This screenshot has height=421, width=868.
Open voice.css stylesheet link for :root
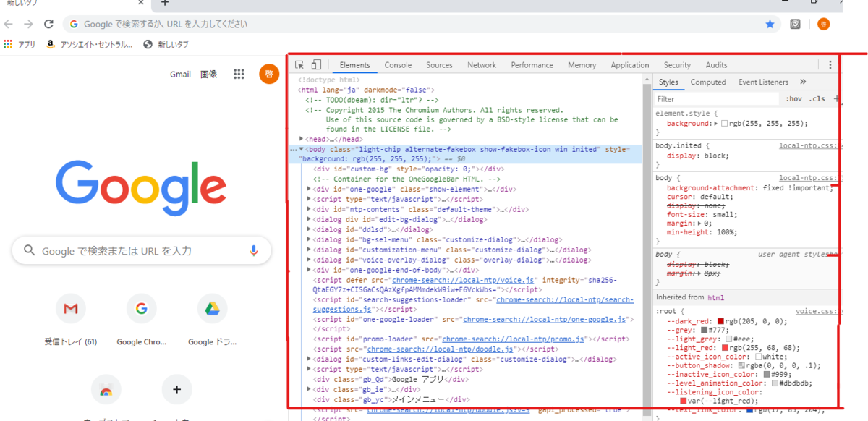point(817,311)
